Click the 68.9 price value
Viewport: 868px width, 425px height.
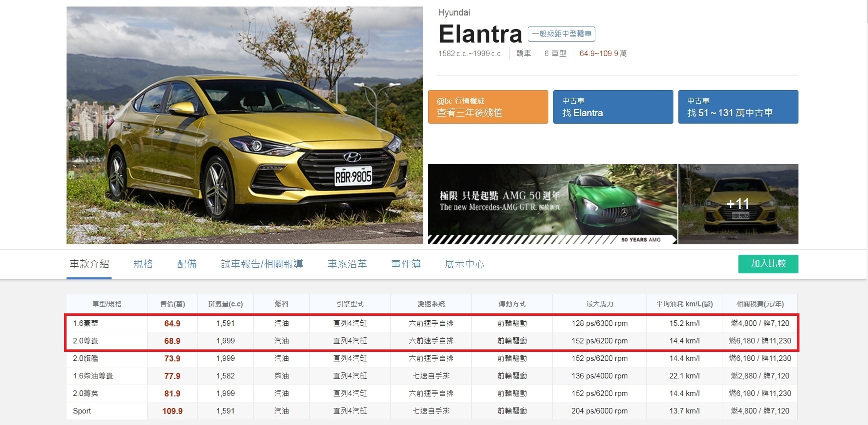[172, 341]
